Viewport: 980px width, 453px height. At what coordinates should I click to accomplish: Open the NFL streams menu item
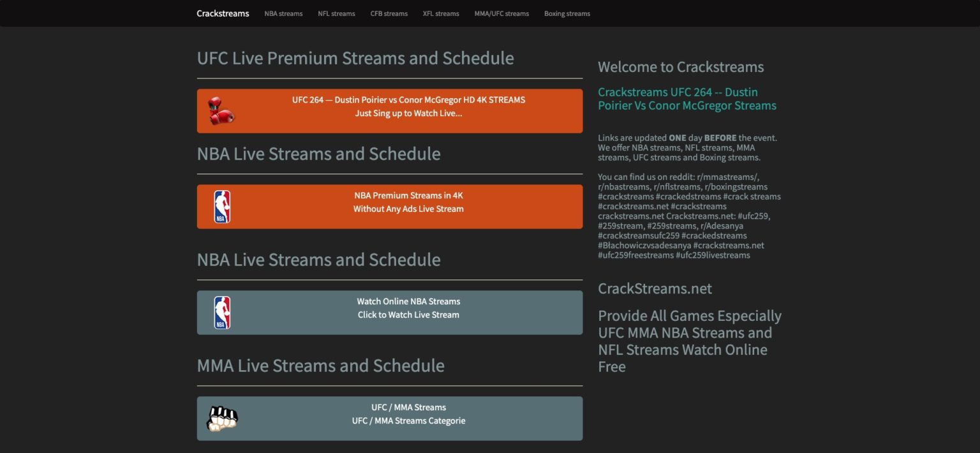(x=336, y=13)
